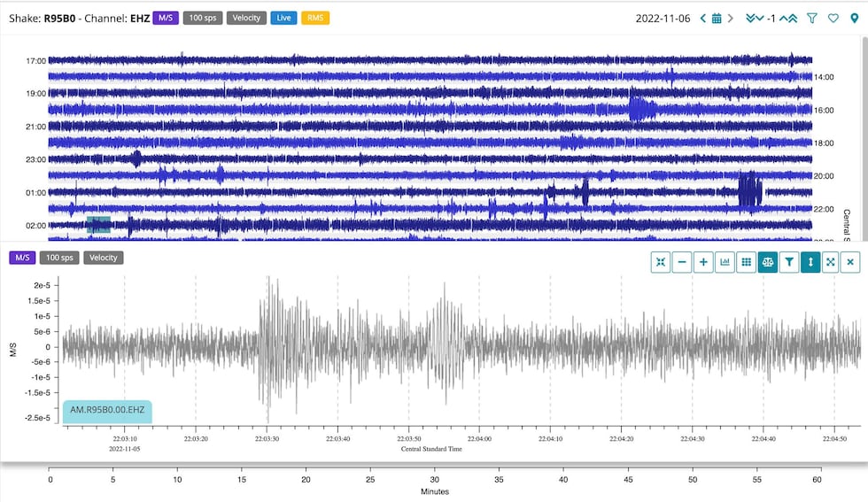This screenshot has height=502, width=868.
Task: Click the Shake: R95B0 station title
Action: (x=43, y=19)
